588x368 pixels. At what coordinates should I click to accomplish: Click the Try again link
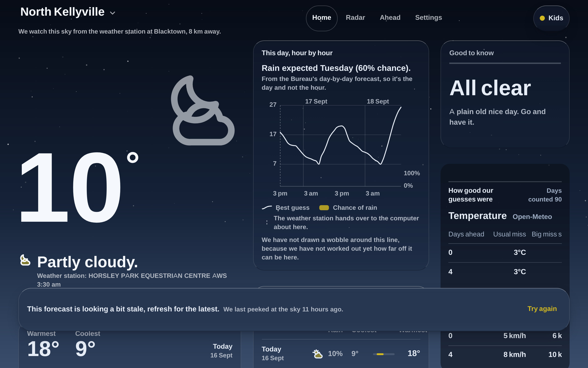coord(542,309)
